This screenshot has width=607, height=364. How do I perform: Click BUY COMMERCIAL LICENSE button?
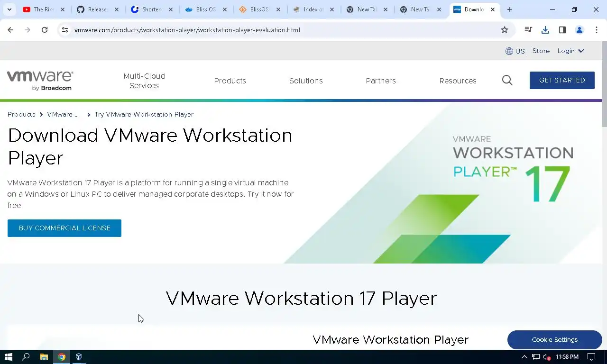(x=64, y=228)
